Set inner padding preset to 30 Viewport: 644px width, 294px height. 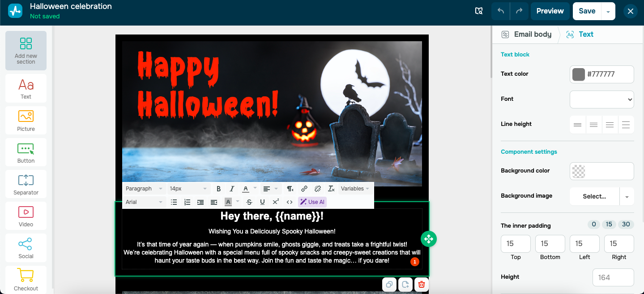pyautogui.click(x=626, y=224)
